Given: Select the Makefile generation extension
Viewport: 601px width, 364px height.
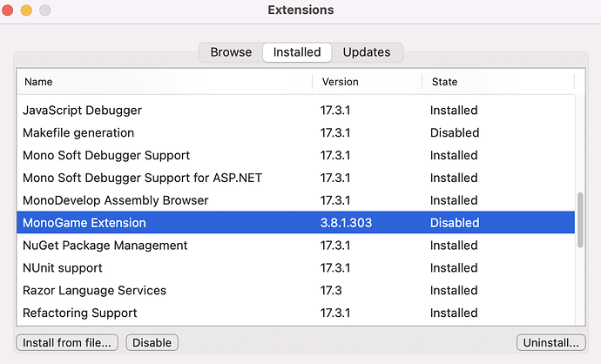Looking at the screenshot, I should pos(295,133).
